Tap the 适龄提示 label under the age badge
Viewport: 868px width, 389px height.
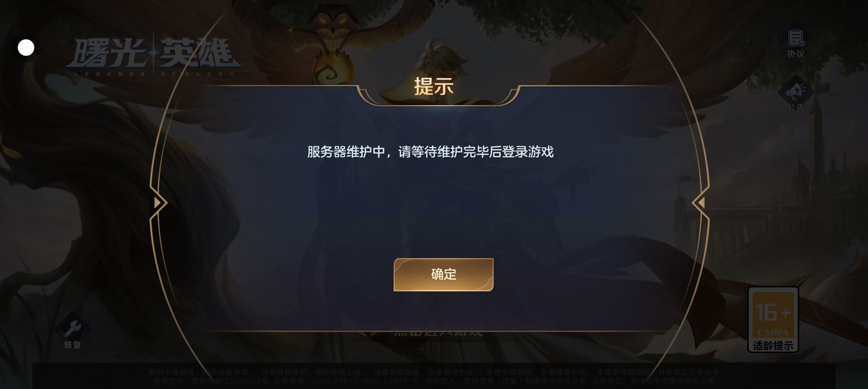(x=773, y=346)
